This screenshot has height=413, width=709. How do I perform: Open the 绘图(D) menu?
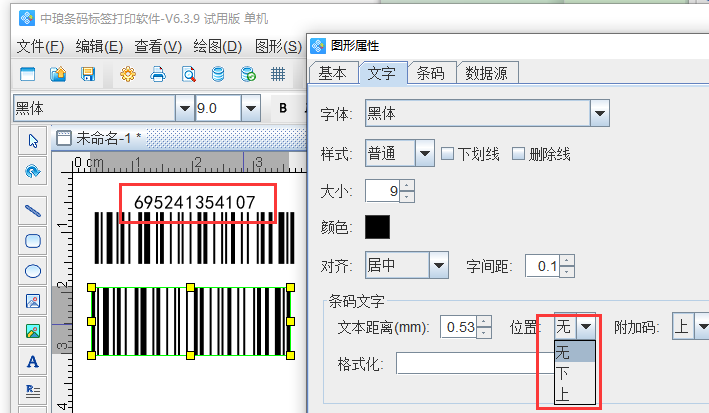click(217, 47)
